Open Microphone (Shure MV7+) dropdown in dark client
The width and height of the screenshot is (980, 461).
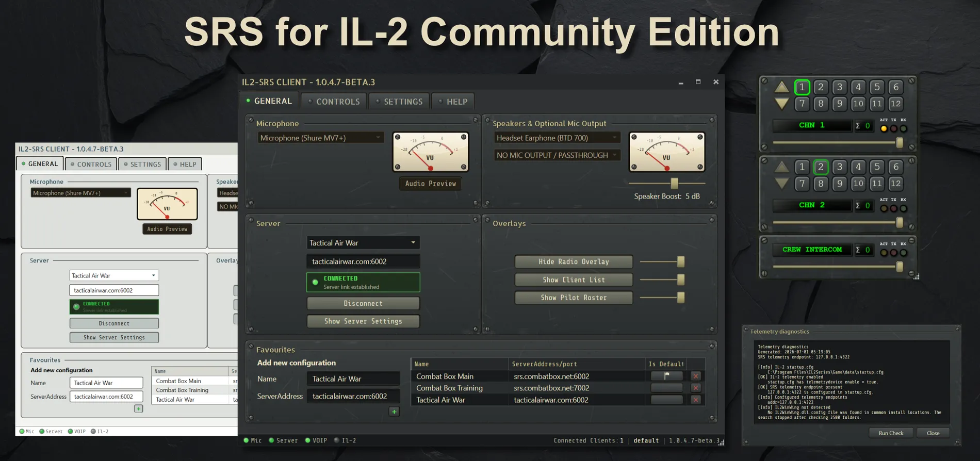tap(320, 138)
